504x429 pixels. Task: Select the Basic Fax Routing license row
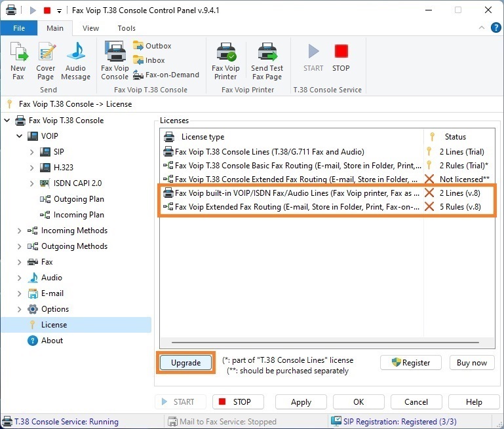click(327, 165)
